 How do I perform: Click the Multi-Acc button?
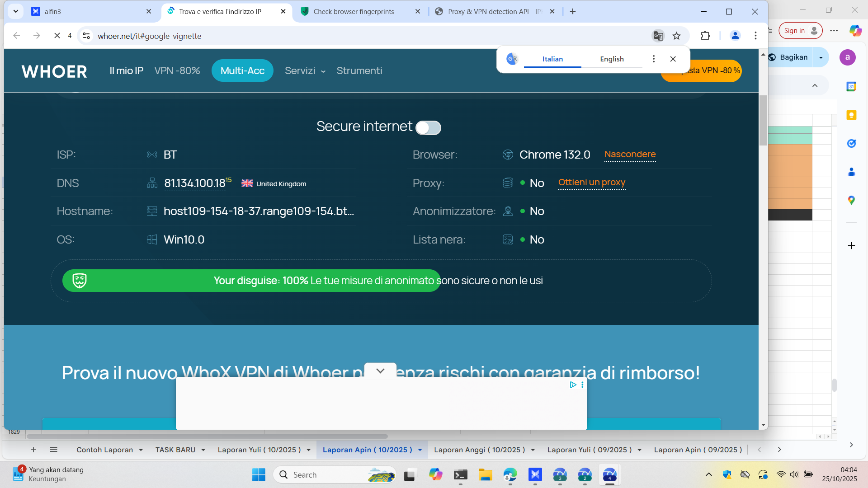(242, 71)
